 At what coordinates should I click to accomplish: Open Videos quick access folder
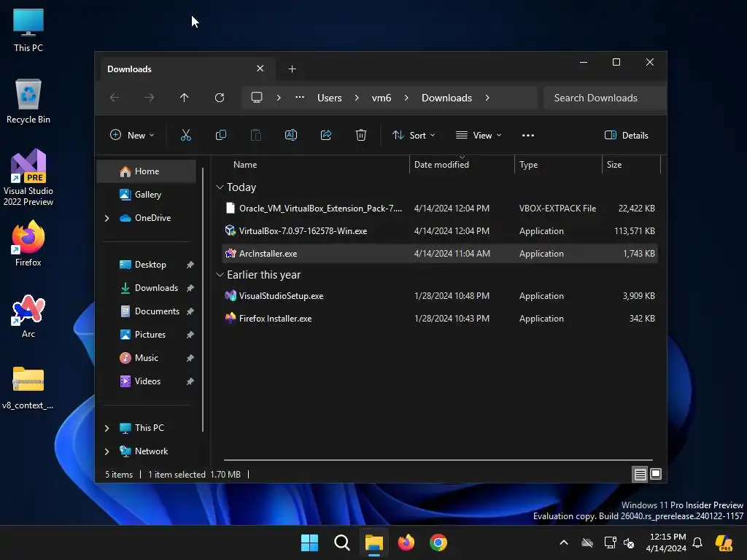(146, 381)
